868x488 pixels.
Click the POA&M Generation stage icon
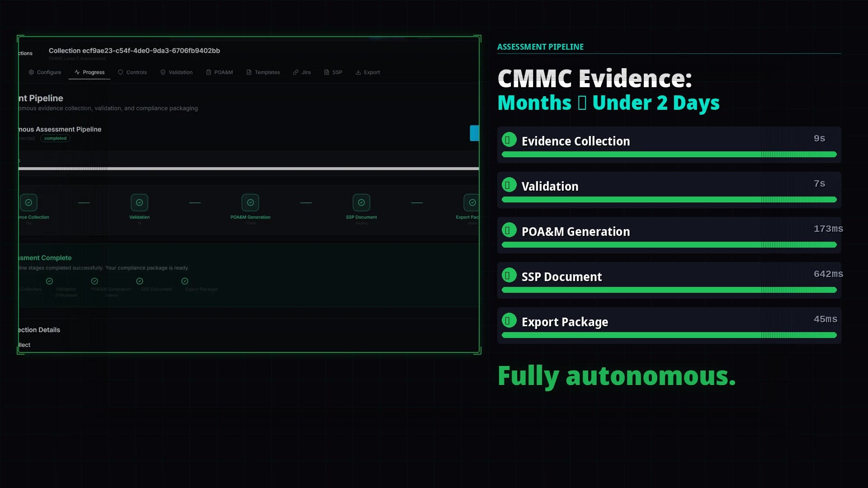tap(250, 202)
